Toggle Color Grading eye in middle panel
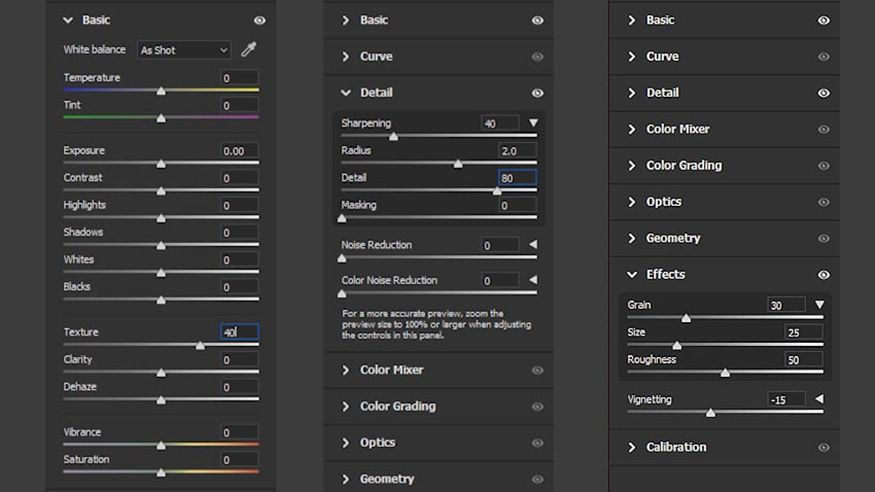 coord(537,407)
